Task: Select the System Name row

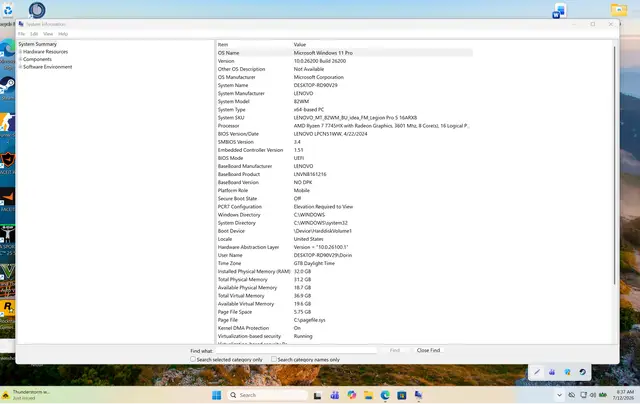Action: click(x=344, y=85)
